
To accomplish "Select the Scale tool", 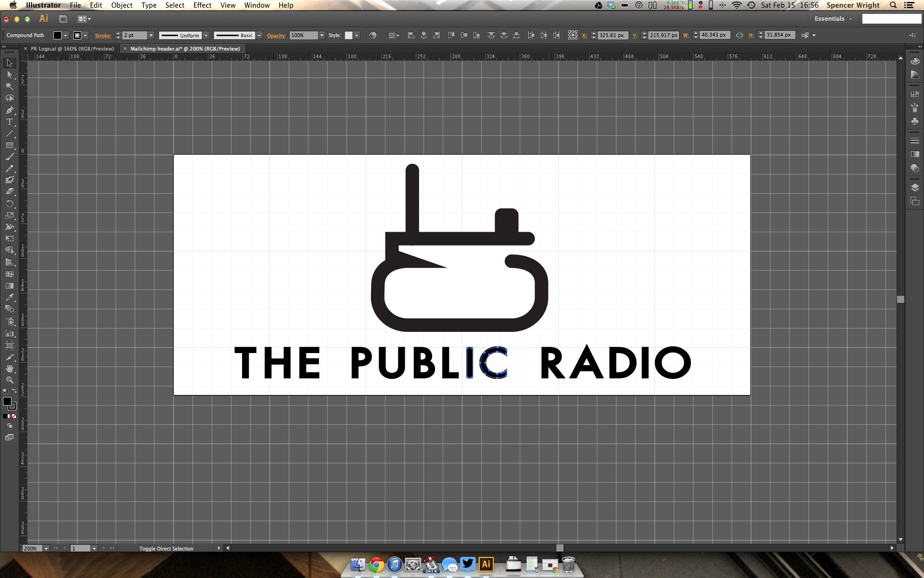I will click(9, 215).
